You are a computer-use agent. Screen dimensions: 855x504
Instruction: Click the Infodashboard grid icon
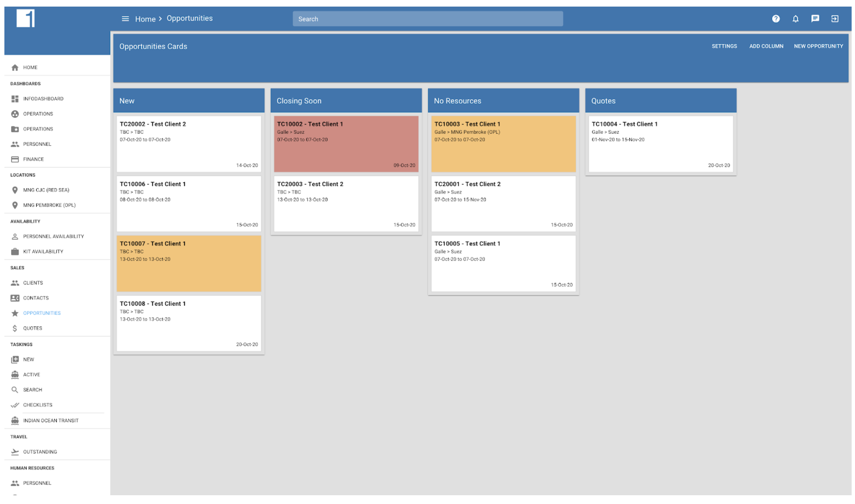tap(15, 99)
